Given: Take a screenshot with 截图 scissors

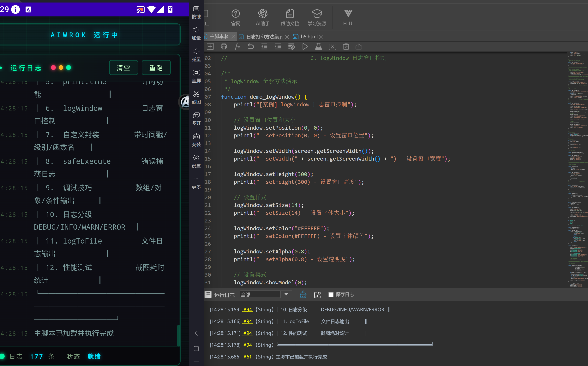Looking at the screenshot, I should (196, 97).
